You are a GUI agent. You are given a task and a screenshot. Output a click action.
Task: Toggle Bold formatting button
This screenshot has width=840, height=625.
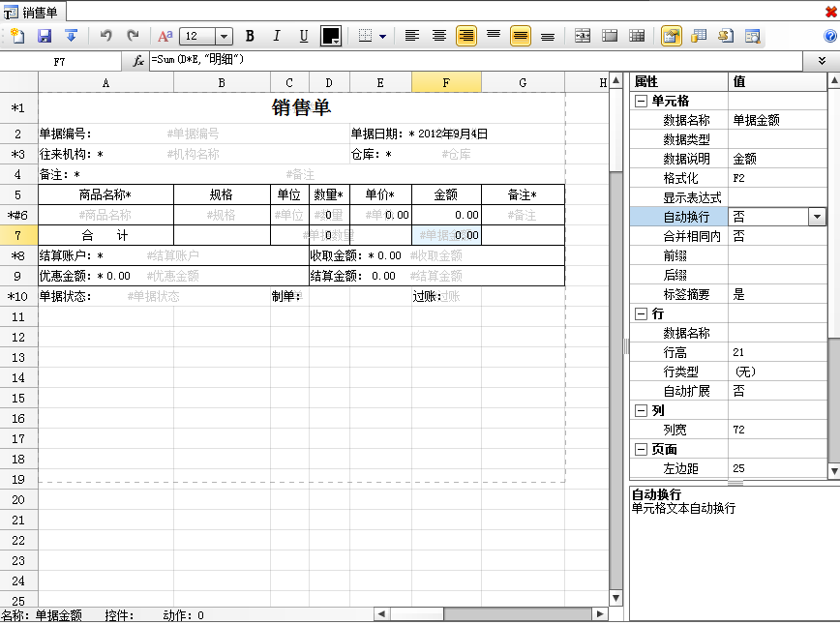250,36
